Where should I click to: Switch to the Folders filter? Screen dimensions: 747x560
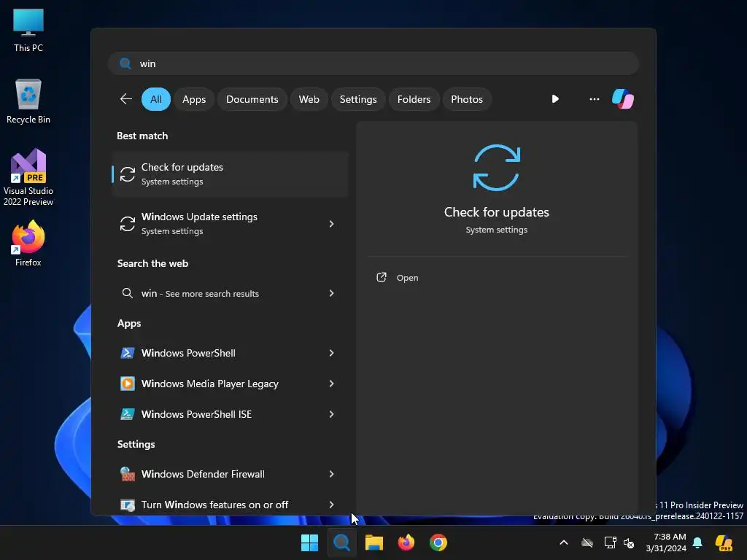414,99
